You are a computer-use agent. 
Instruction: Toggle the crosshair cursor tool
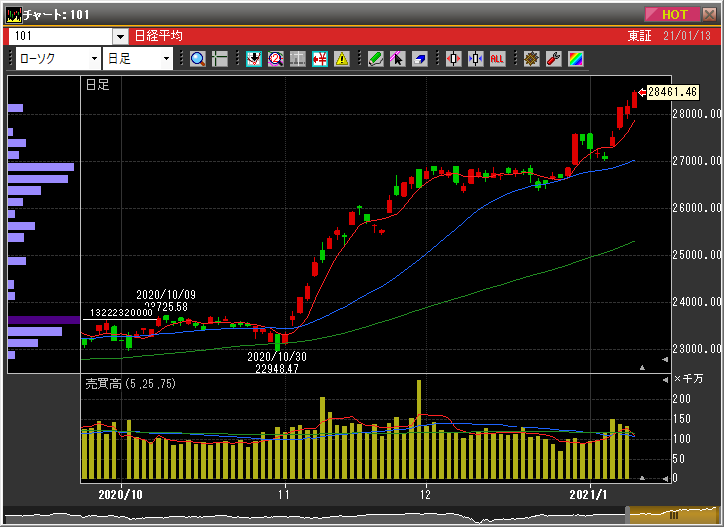point(220,59)
